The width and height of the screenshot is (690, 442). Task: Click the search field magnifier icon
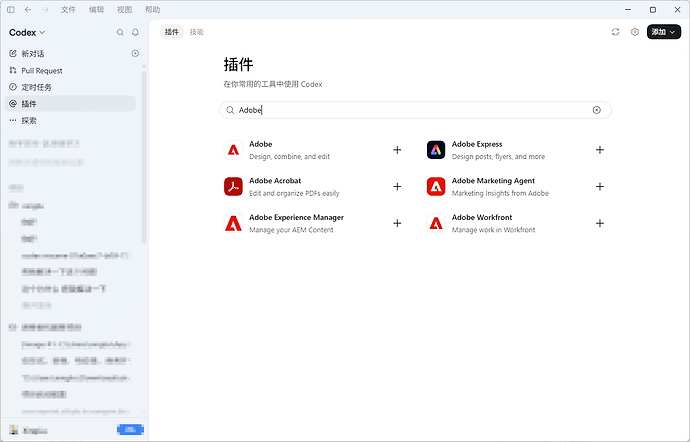click(230, 110)
